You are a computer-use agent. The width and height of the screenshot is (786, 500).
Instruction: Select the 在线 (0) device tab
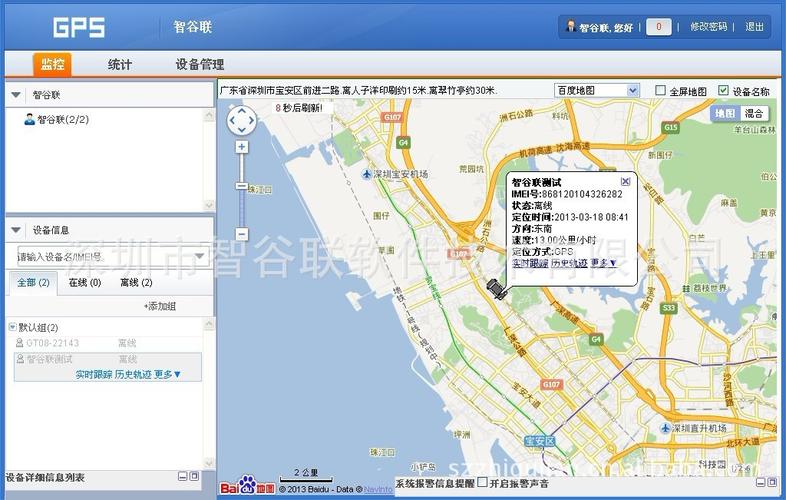85,283
